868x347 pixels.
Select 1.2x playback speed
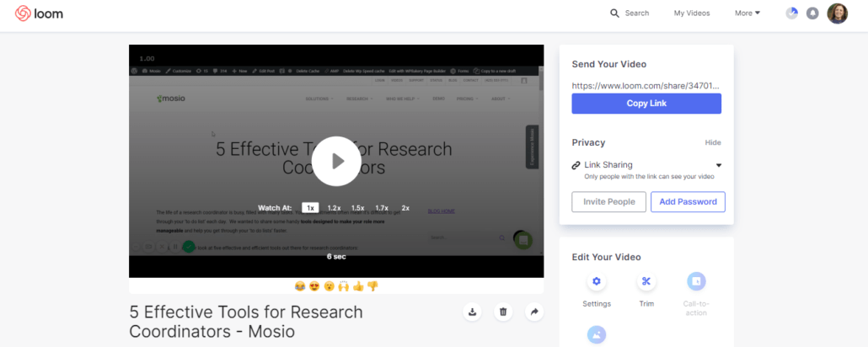(334, 208)
